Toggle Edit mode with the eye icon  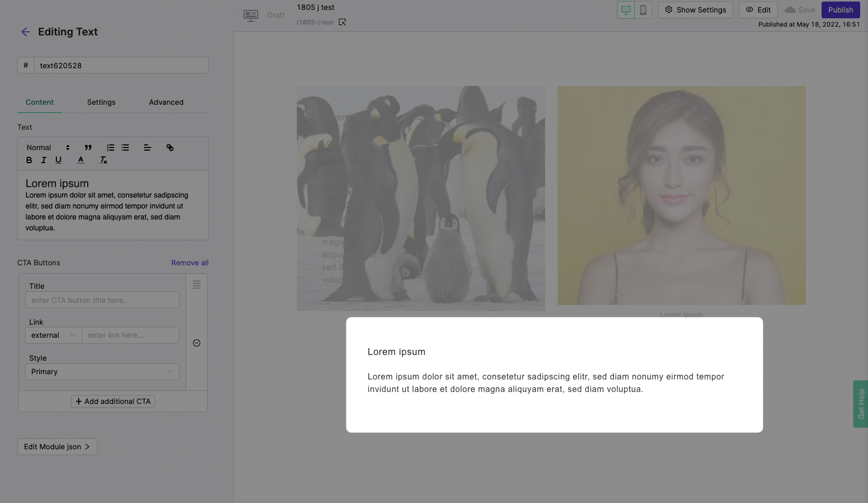point(758,9)
